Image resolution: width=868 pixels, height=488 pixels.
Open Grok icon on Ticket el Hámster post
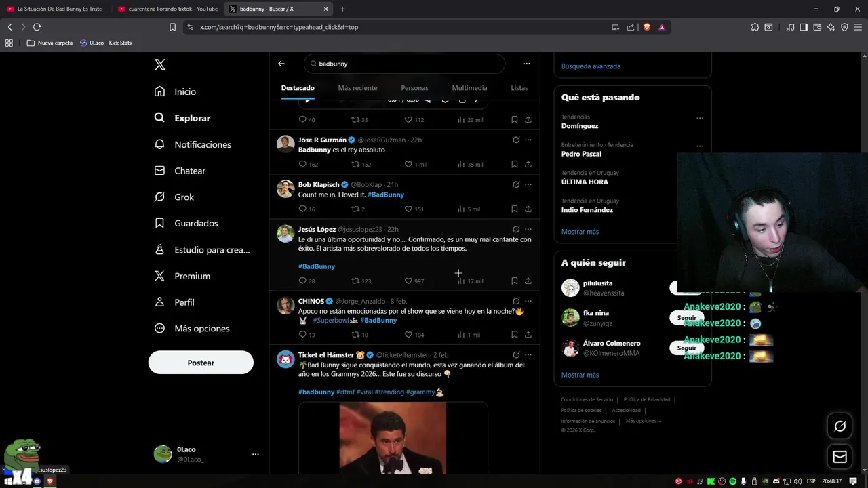click(x=516, y=354)
